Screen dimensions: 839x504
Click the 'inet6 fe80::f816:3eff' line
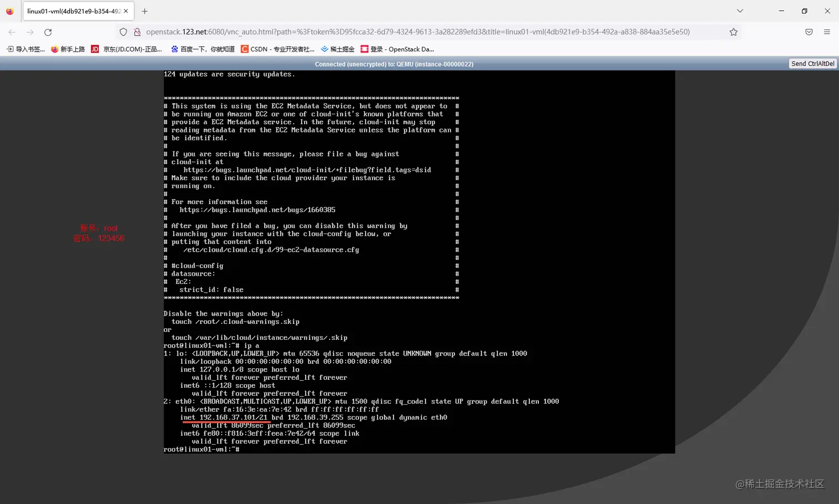coord(270,434)
